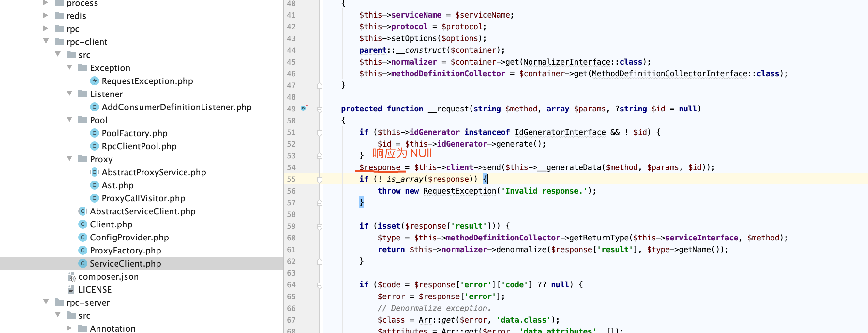Viewport: 868px width, 333px height.
Task: Click the Exception folder icon
Action: (x=82, y=68)
